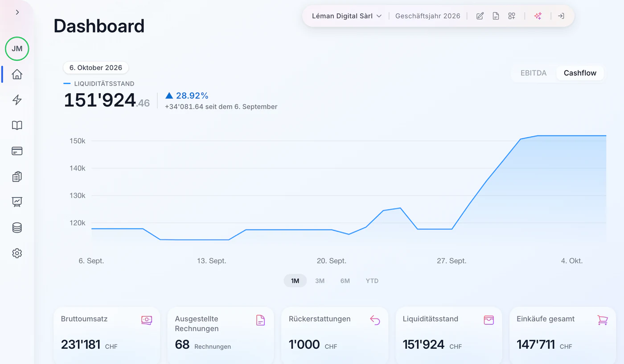Switch chart to EBITDA tab
624x364 pixels.
(534, 73)
